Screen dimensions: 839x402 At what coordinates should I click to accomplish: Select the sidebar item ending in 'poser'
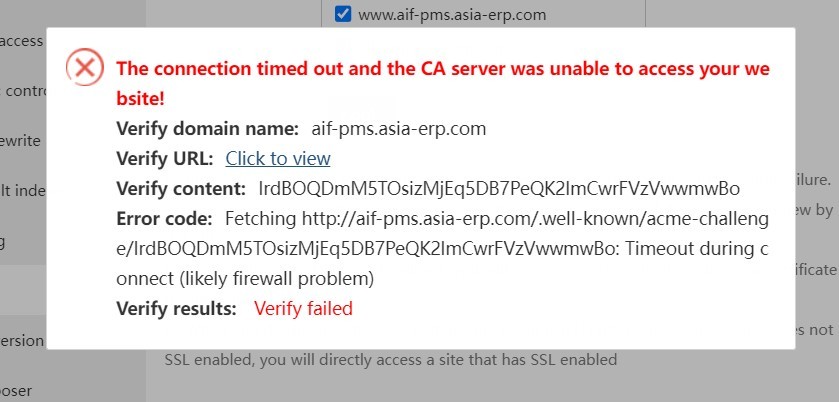(18, 390)
